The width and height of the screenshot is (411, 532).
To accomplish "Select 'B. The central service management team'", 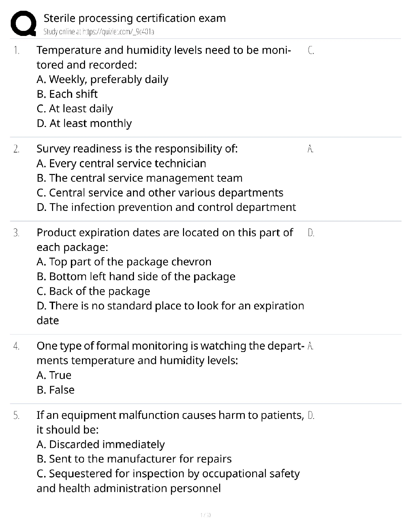I will pyautogui.click(x=139, y=178).
